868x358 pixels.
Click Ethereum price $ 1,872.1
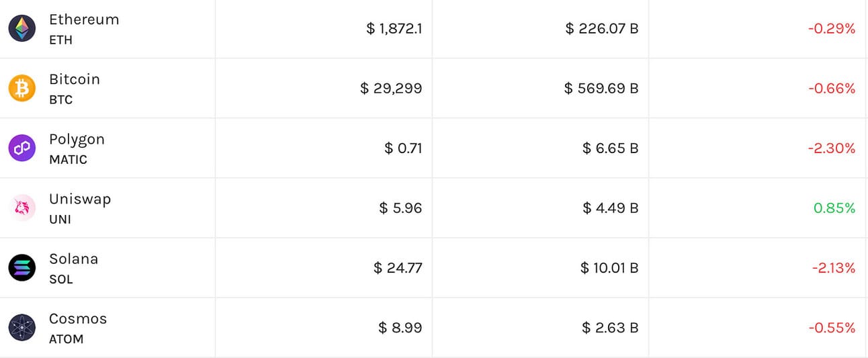coord(394,28)
